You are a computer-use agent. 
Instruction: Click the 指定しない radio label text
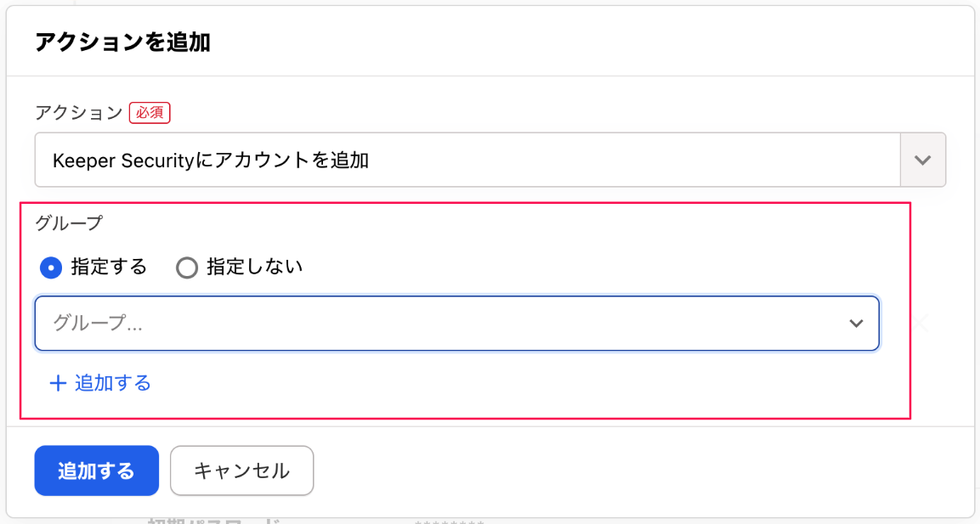click(x=253, y=268)
